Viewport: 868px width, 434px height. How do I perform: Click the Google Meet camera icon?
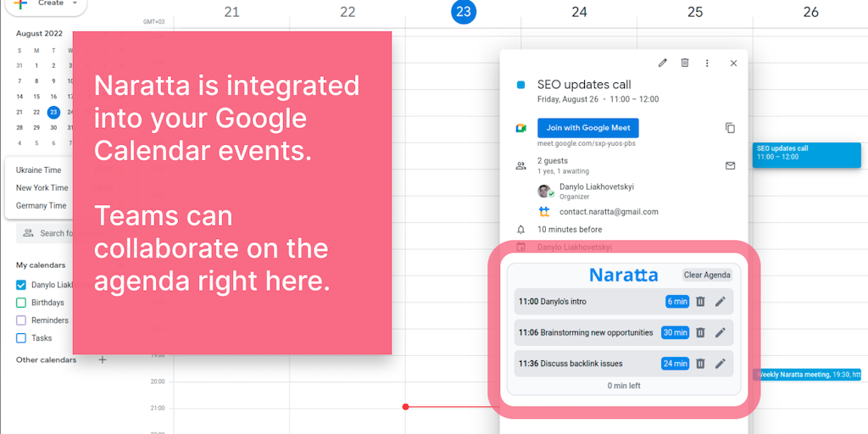(x=520, y=128)
